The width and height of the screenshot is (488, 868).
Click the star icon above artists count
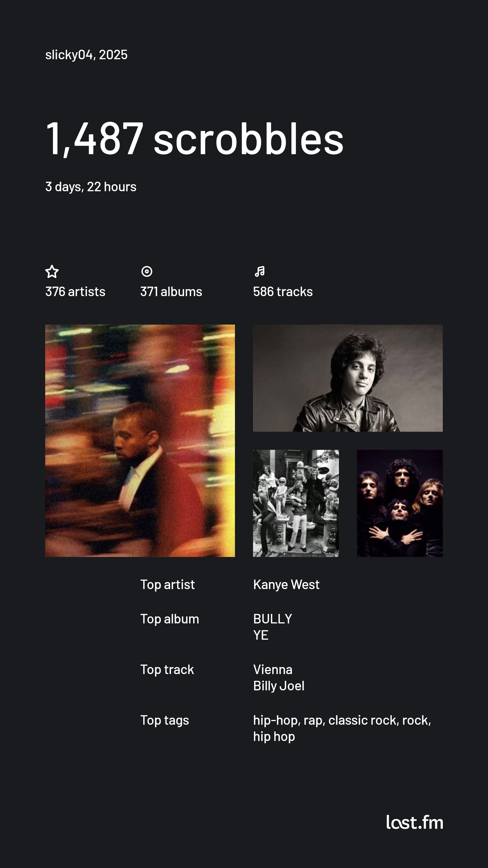tap(52, 271)
